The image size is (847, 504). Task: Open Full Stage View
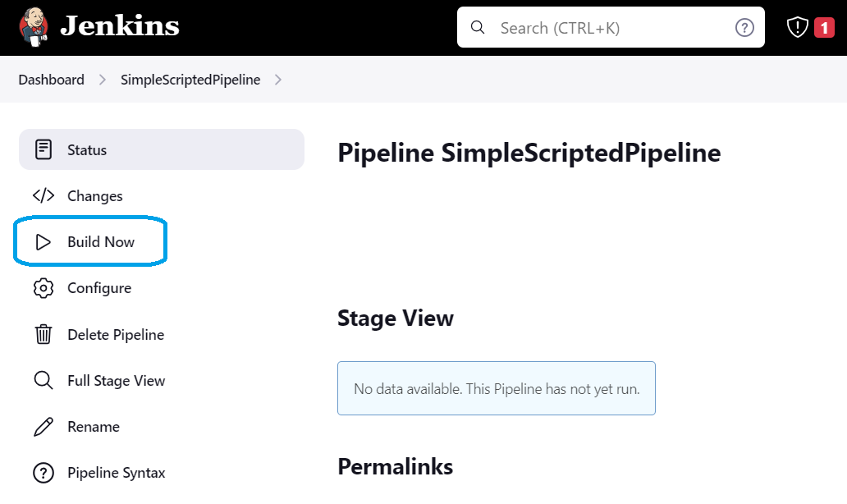117,380
